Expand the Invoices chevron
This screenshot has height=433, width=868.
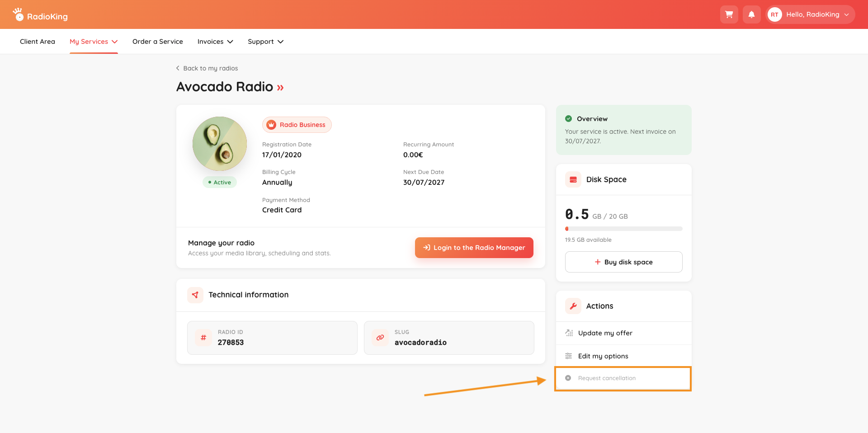[x=230, y=42]
